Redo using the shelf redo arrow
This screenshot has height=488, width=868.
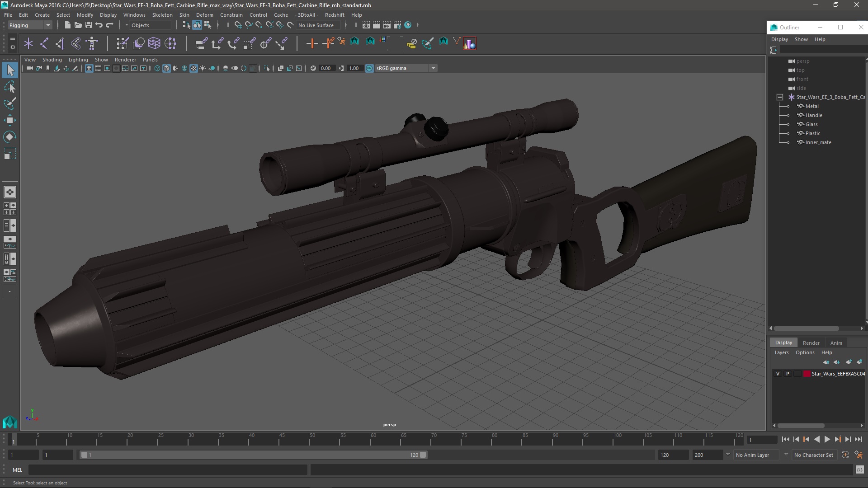point(109,25)
